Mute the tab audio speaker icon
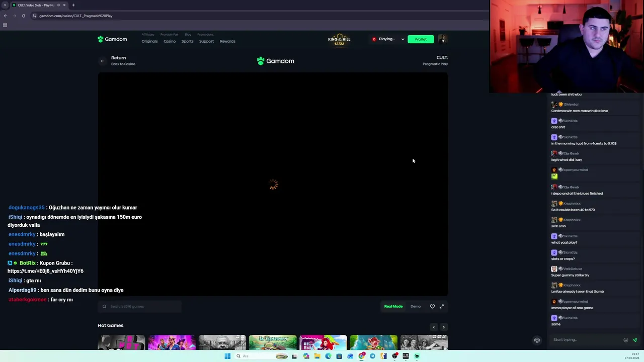This screenshot has width=644, height=362. [58, 5]
